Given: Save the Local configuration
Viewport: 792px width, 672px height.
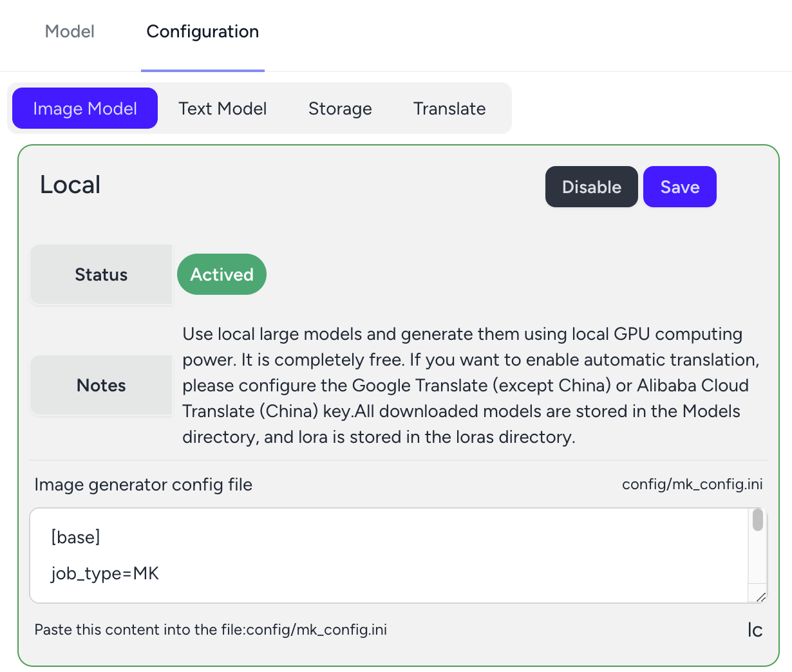Looking at the screenshot, I should click(680, 187).
